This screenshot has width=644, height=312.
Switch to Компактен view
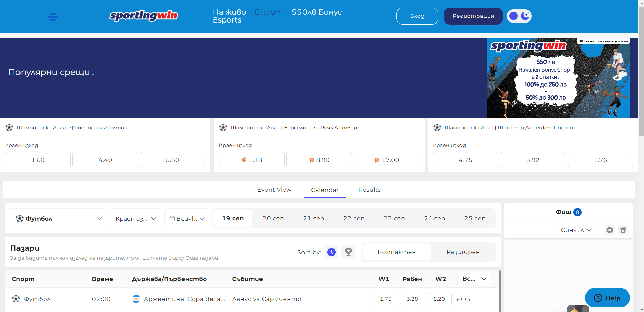click(x=397, y=252)
